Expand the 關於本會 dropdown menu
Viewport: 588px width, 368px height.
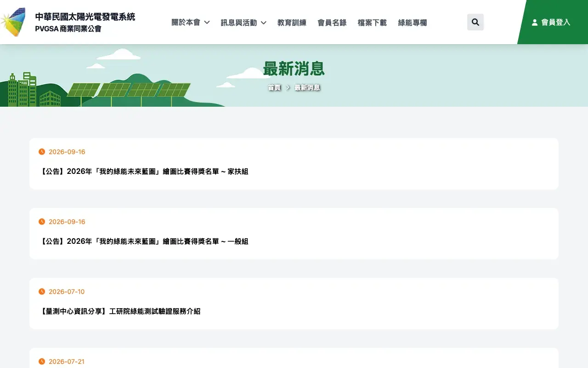[191, 23]
